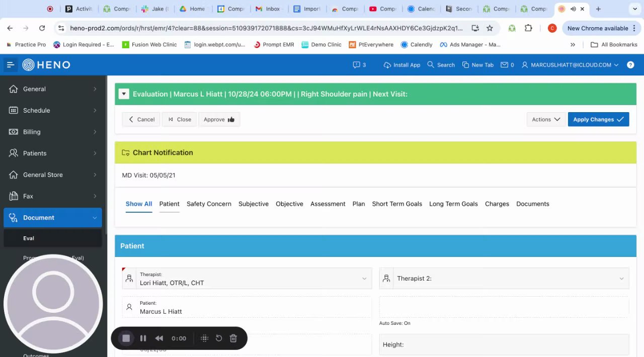
Task: Open PtEverywhere bookmark
Action: (371, 45)
